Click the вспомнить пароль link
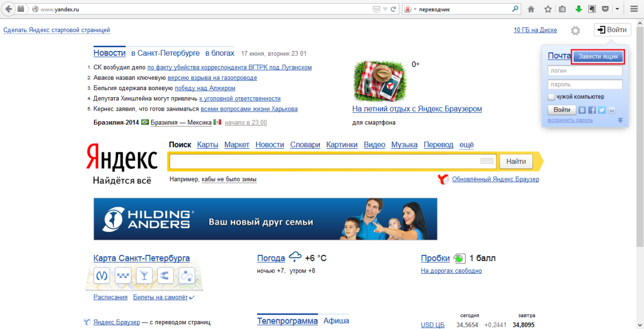Viewport: 644px width, 329px height. click(570, 120)
